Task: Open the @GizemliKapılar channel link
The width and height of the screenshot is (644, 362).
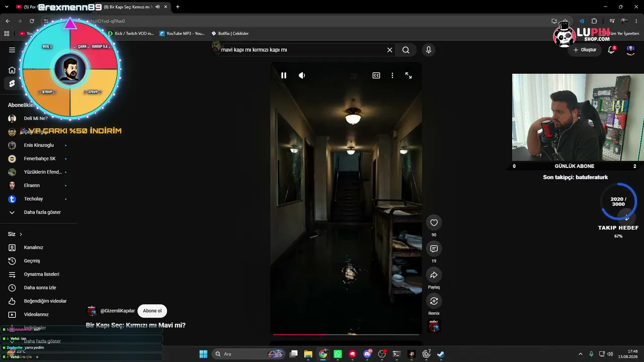Action: (118, 311)
